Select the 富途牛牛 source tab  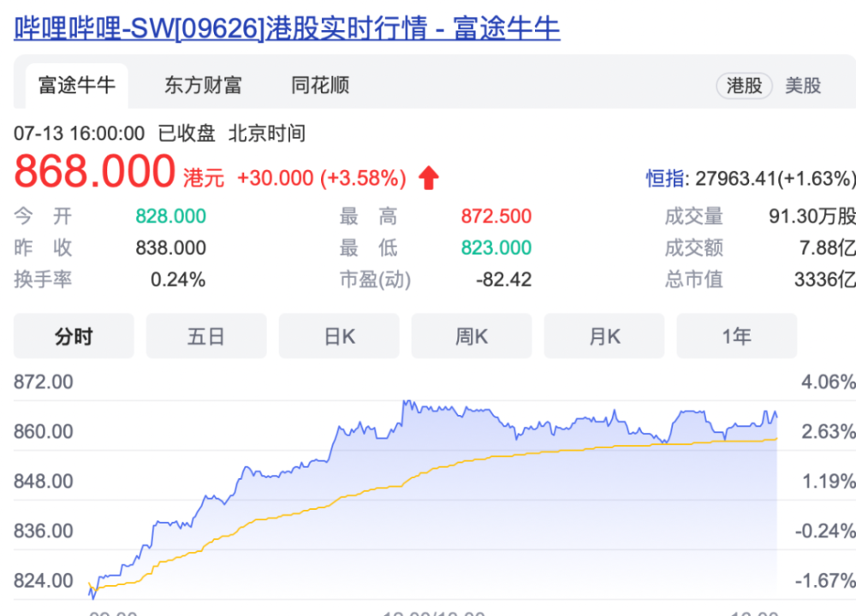[x=76, y=86]
